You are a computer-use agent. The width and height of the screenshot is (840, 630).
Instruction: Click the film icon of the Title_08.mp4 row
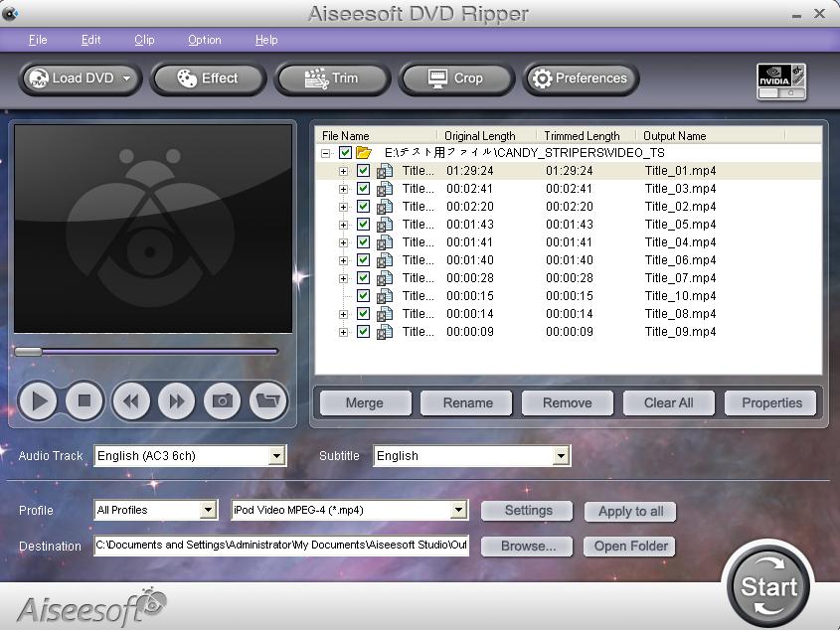[x=385, y=313]
